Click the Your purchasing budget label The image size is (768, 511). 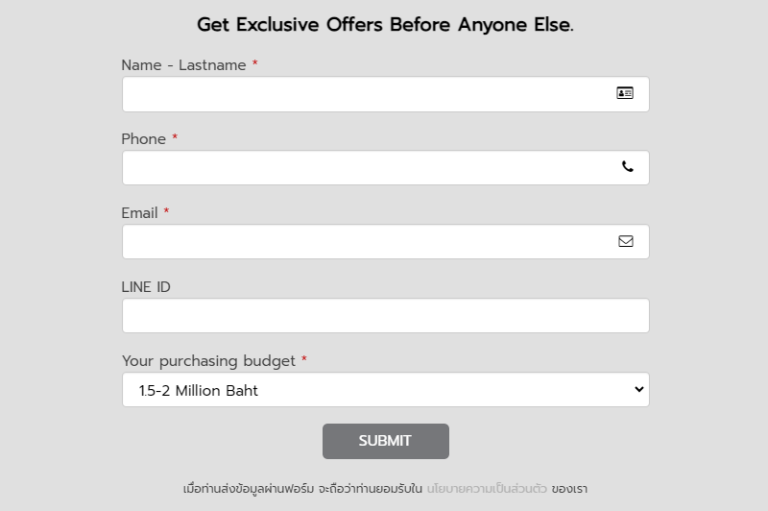209,361
